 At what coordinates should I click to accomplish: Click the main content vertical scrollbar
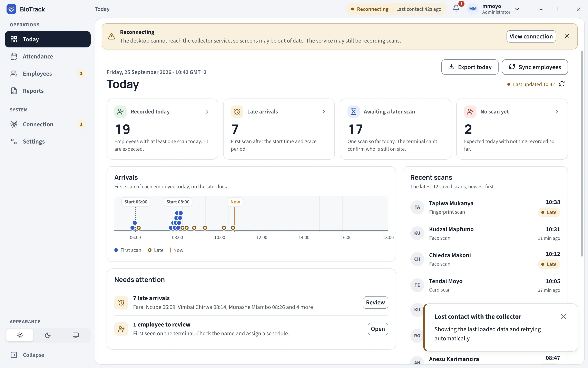point(582,153)
